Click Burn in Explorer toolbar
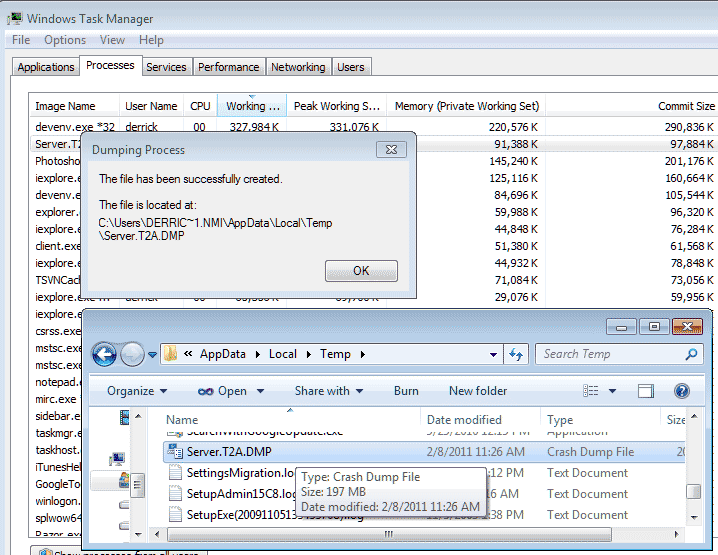Screen dimensions: 718x555 click(x=406, y=391)
